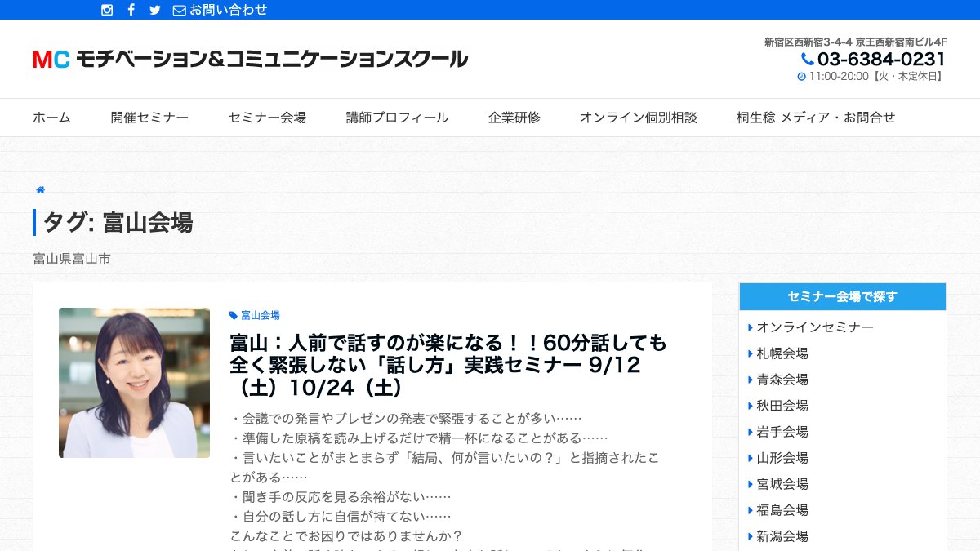Select 宮城会場 in the sidebar list
The image size is (980, 551).
782,484
